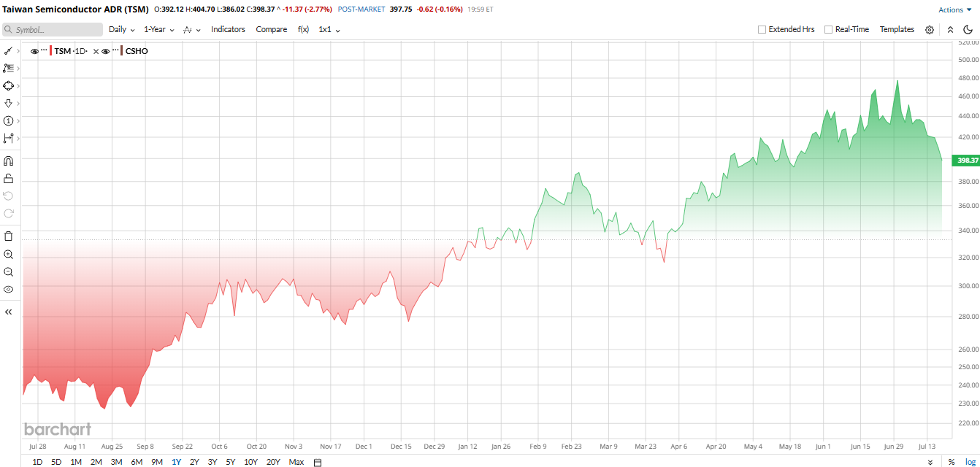The width and height of the screenshot is (980, 467).
Task: Toggle the magnet snap mode
Action: [9, 161]
